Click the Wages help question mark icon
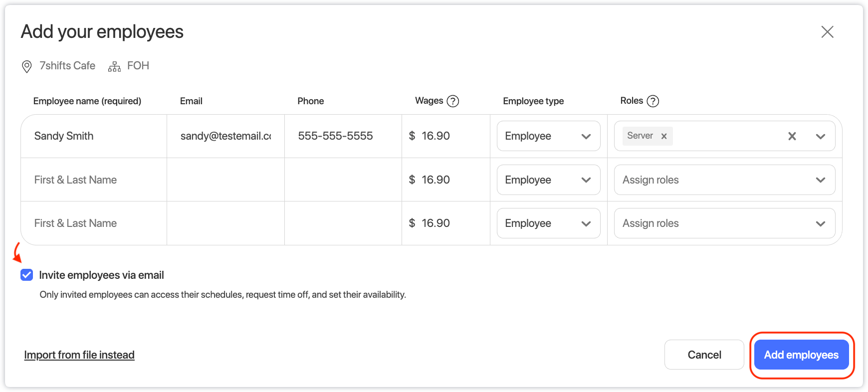The height and width of the screenshot is (392, 868). tap(452, 101)
